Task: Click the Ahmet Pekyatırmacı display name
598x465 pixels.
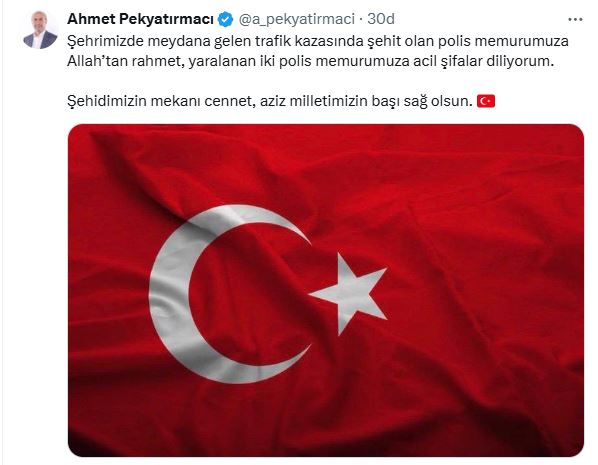Action: coord(140,19)
